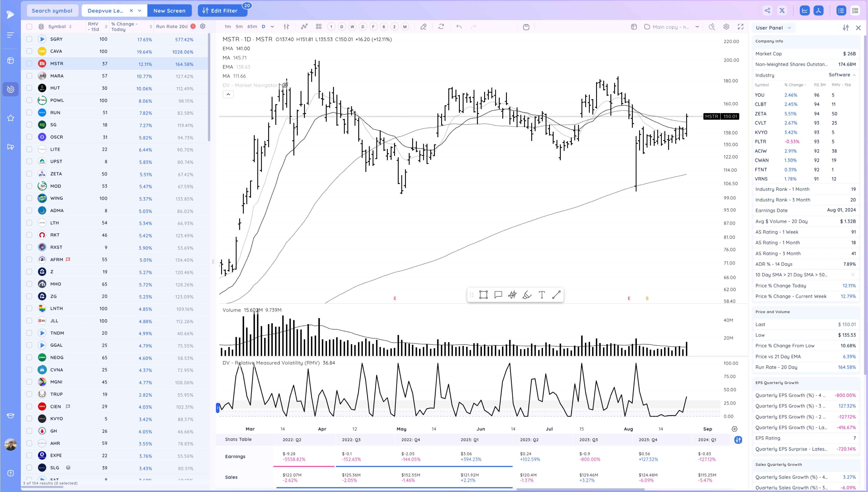Click the New Screen button

point(169,10)
